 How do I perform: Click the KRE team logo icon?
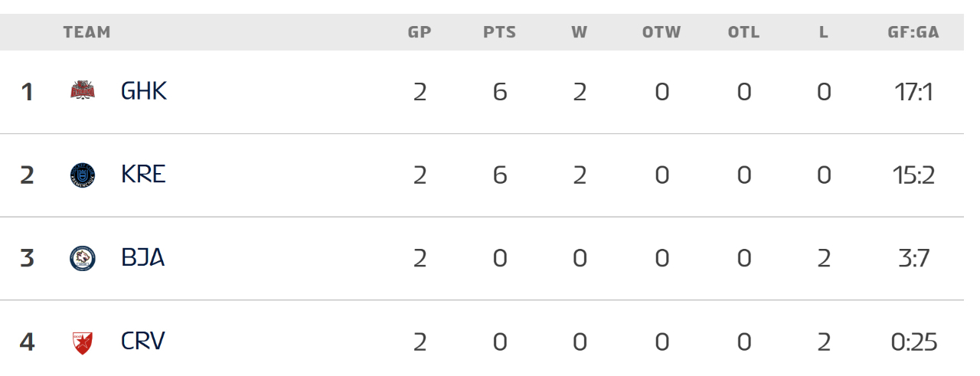point(83,175)
